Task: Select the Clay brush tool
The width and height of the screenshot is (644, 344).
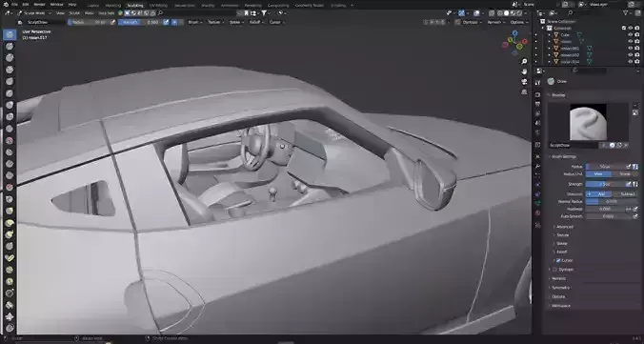Action: tap(10, 58)
